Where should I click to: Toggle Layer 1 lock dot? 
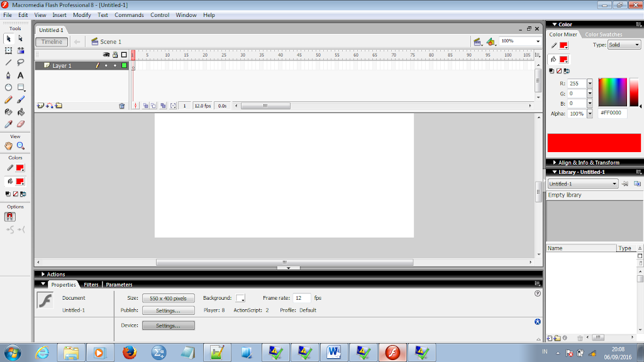(115, 65)
